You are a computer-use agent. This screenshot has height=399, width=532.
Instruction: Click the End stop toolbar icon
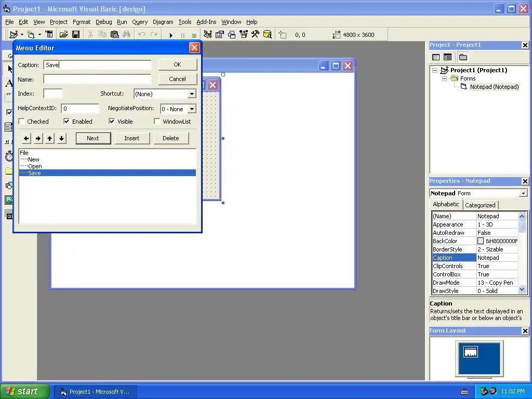click(x=194, y=35)
